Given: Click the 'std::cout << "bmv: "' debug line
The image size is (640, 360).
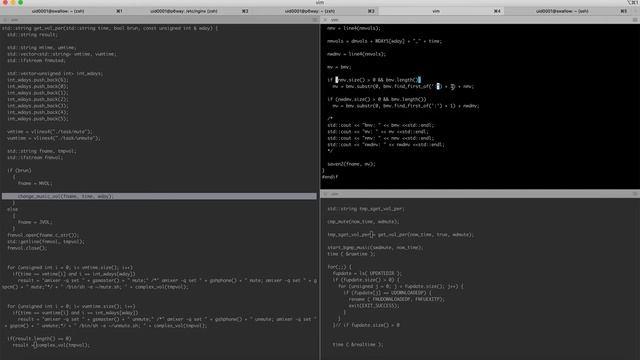Looking at the screenshot, I should (x=381, y=125).
